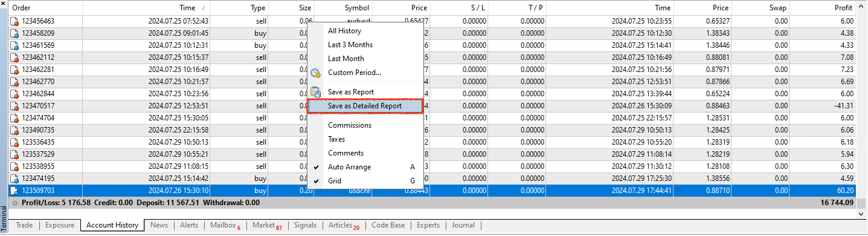Click the Save as Report disk icon
This screenshot has width=868, height=236.
pos(315,92)
